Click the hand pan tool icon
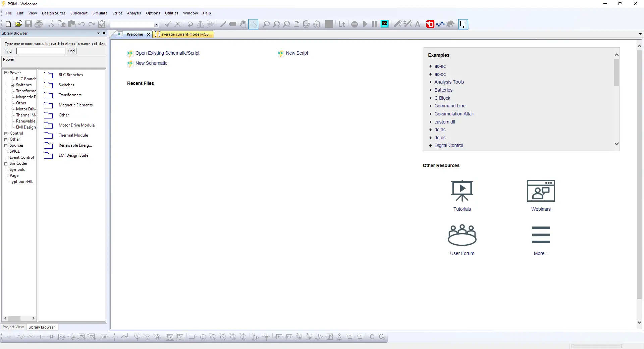The width and height of the screenshot is (644, 349). point(243,24)
